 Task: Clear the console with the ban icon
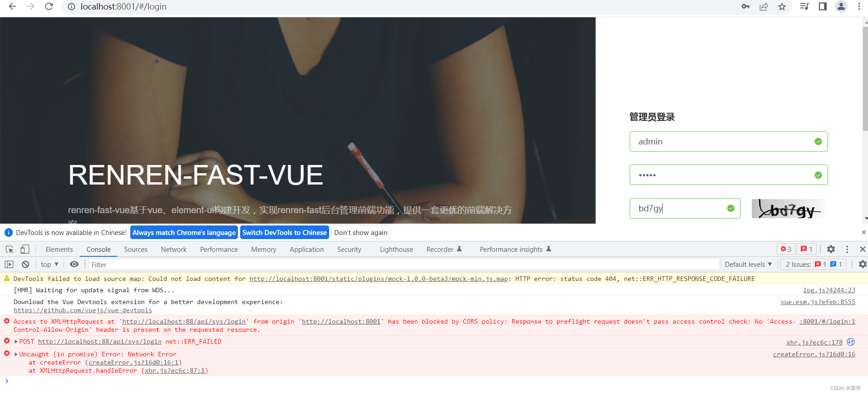click(x=25, y=264)
